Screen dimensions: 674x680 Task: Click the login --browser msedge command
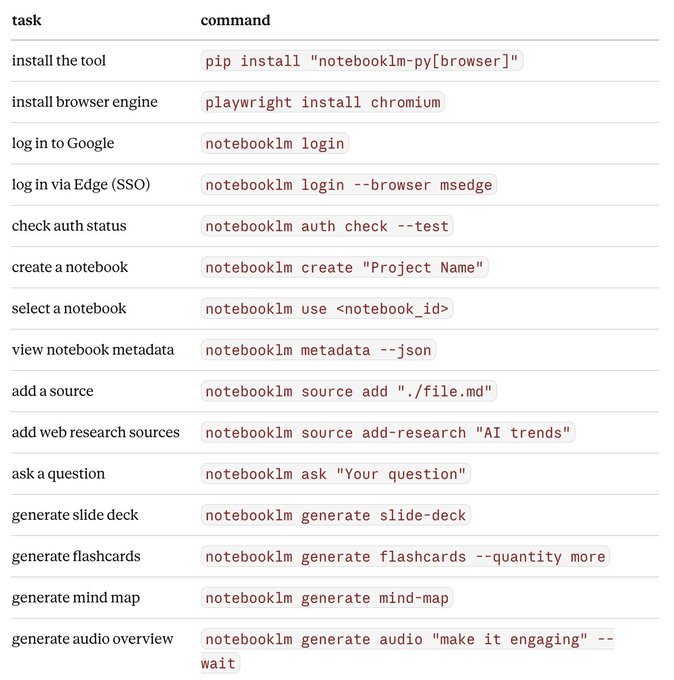(349, 185)
